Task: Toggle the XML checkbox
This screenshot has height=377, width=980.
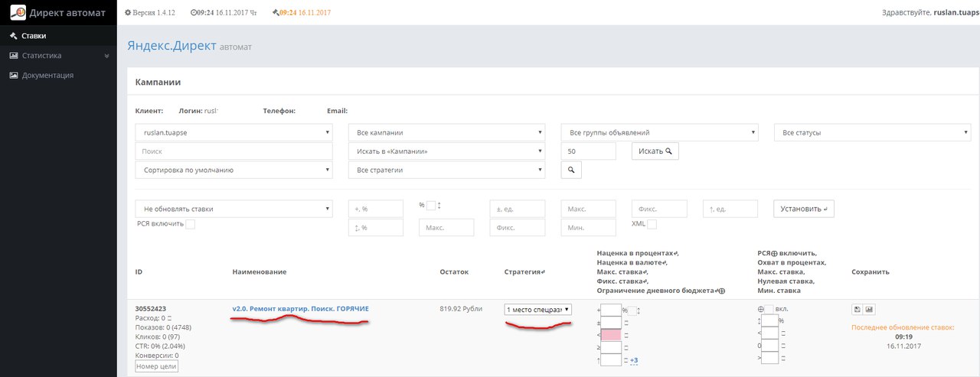Action: (x=652, y=224)
